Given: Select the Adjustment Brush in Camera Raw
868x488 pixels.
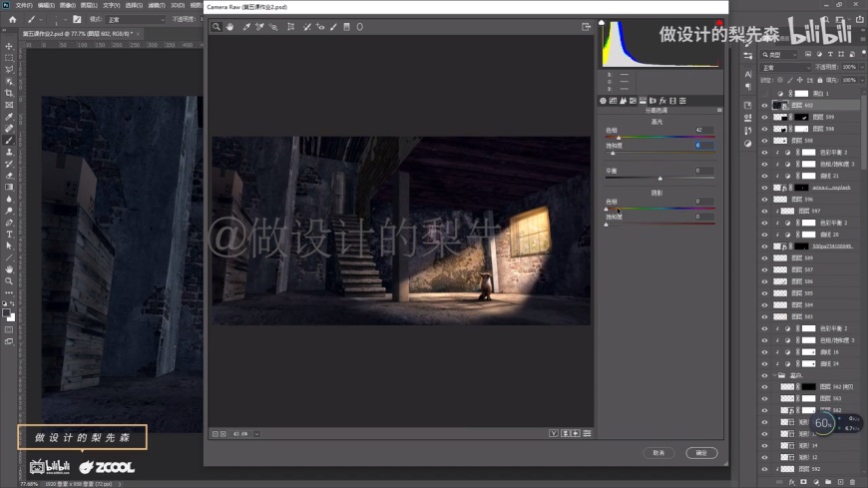Looking at the screenshot, I should click(333, 27).
